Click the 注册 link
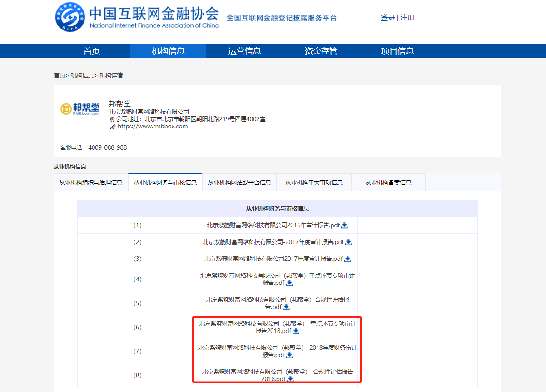The width and height of the screenshot is (546, 392). 407,18
